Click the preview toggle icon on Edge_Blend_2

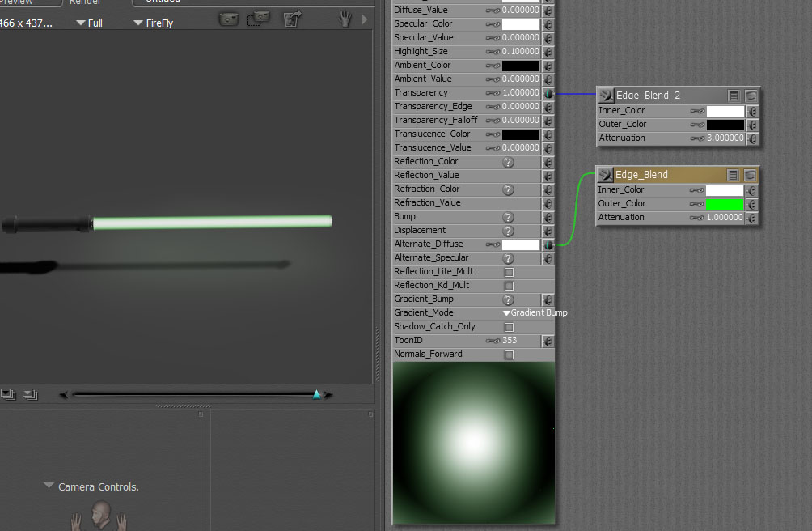[751, 96]
